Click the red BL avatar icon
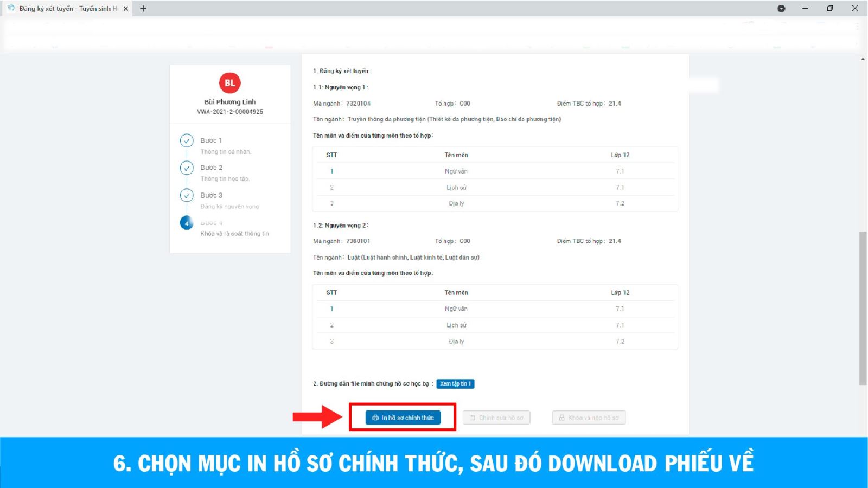 tap(229, 83)
